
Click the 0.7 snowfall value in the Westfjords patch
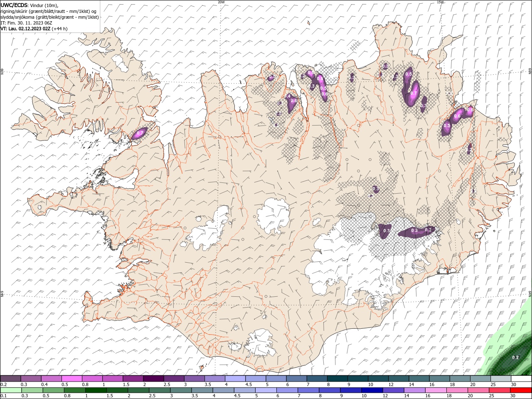click(x=140, y=133)
